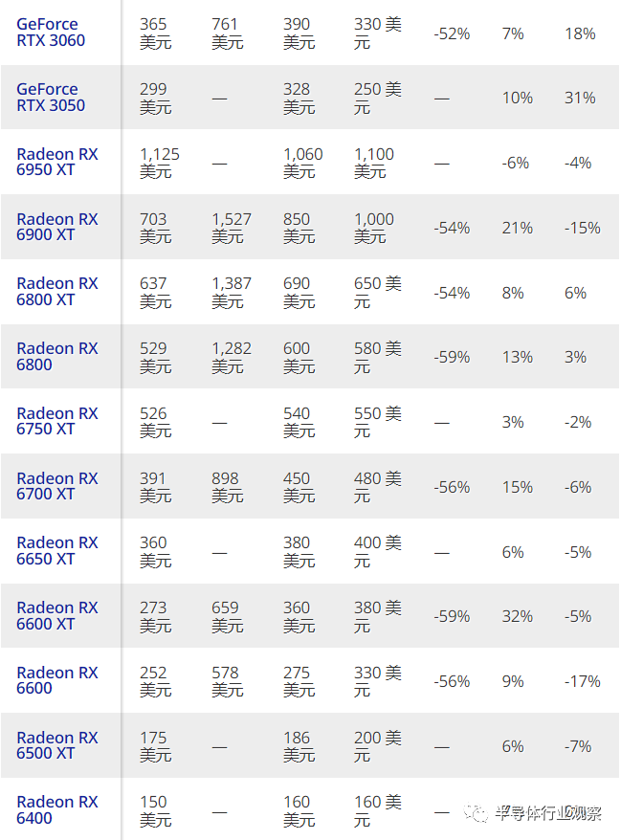Screen dimensions: 621x840
Task: Open the Radeon RX 6600 XT link
Action: pos(57,615)
